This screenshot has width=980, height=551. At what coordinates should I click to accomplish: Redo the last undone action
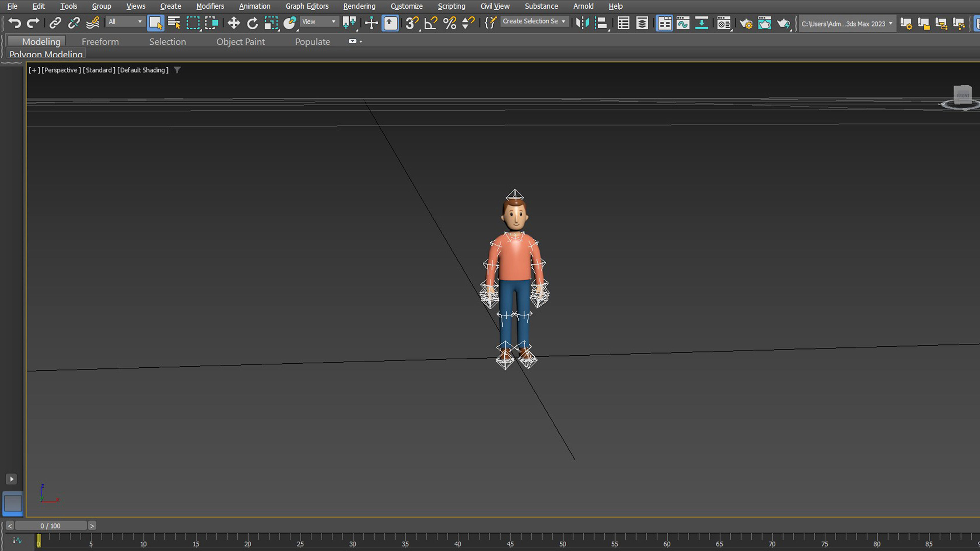click(33, 23)
